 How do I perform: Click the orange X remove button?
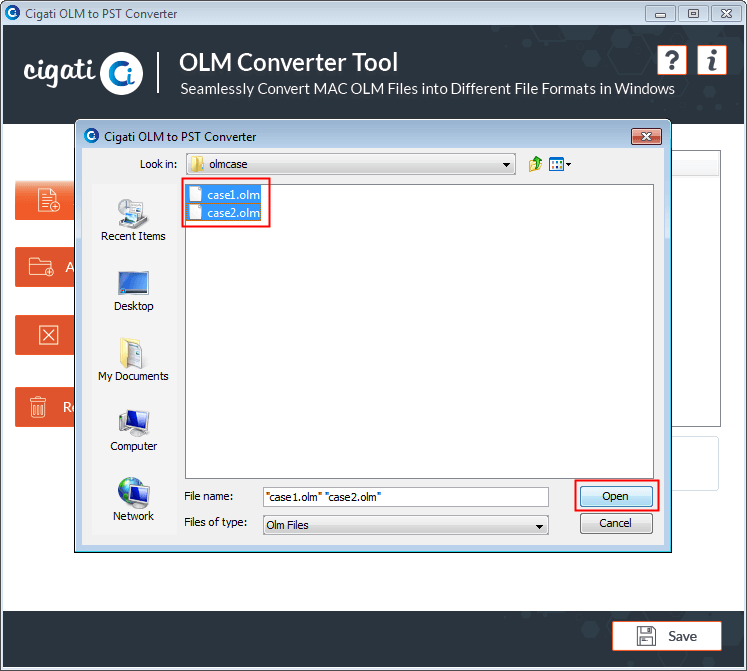point(45,335)
